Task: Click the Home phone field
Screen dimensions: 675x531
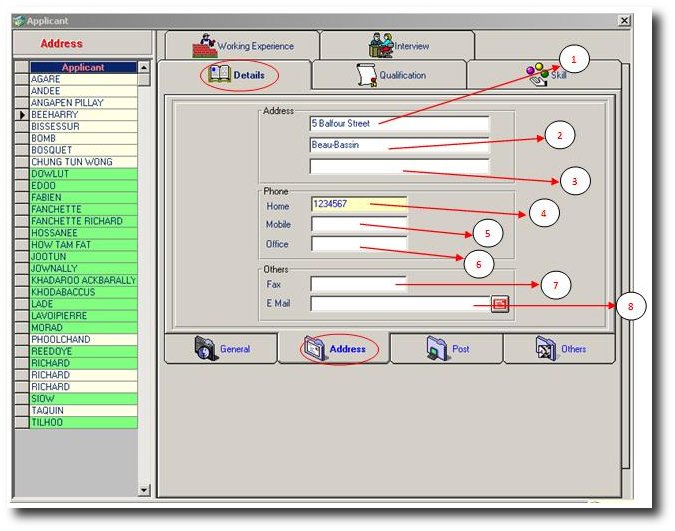Action: tap(359, 204)
